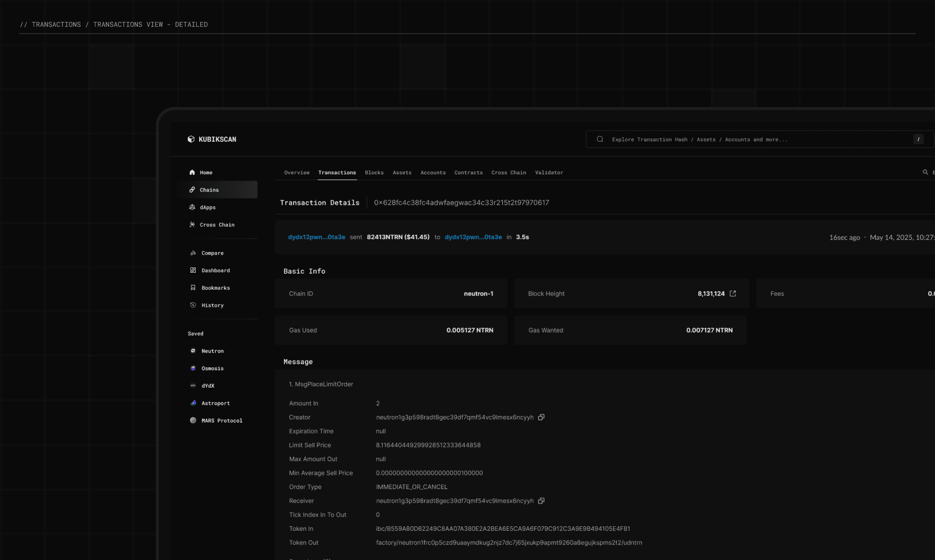This screenshot has width=935, height=560.
Task: Open saved Osmosis chain
Action: click(x=212, y=368)
